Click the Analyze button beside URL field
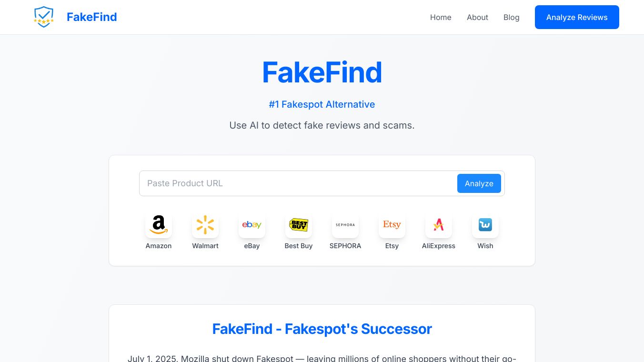 click(x=479, y=183)
